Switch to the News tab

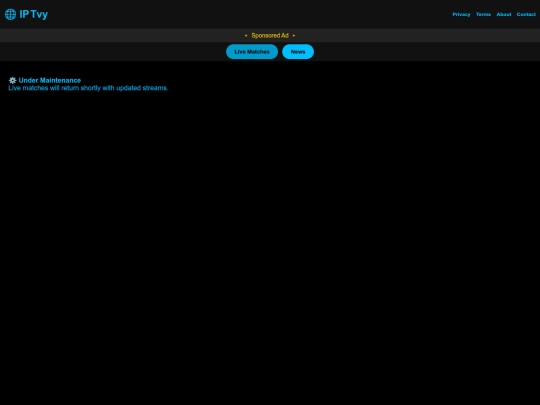click(x=298, y=52)
